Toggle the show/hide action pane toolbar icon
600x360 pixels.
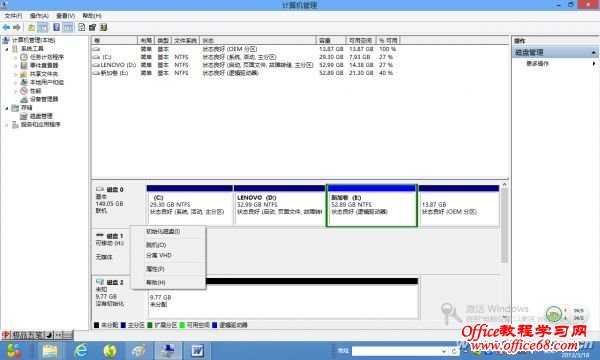pos(68,28)
